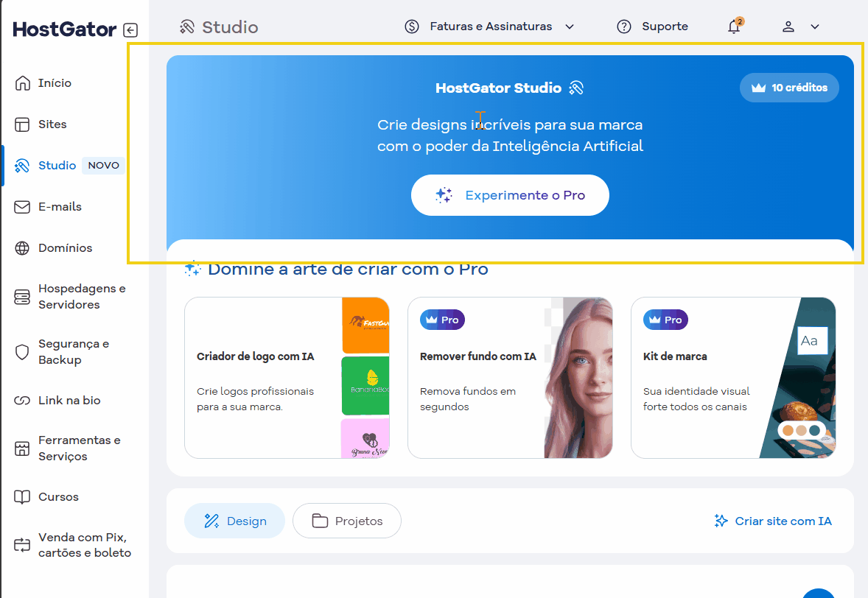868x598 pixels.
Task: Click the dollar icon beside Faturas e Assinaturas
Action: click(x=412, y=27)
